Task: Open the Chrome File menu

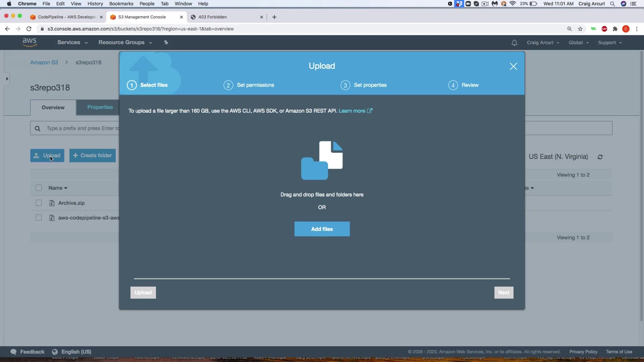Action: click(46, 4)
